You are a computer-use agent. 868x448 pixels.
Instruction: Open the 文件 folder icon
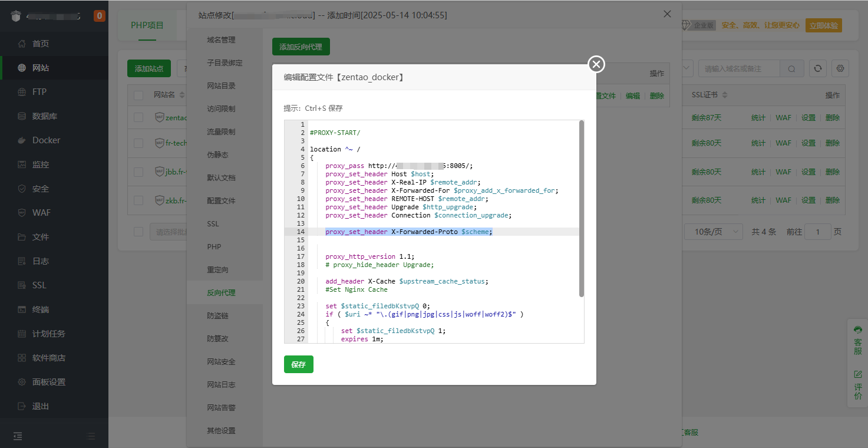[x=22, y=237]
